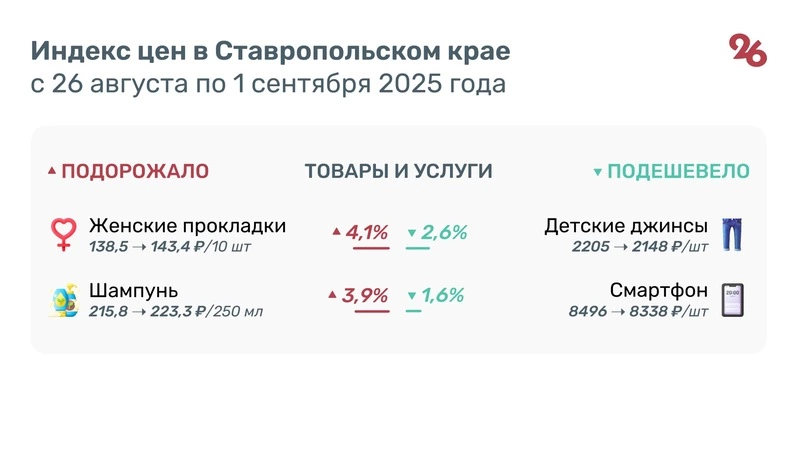Click the Шампунь item label
Viewport: 800px width, 452px height.
pos(133,291)
